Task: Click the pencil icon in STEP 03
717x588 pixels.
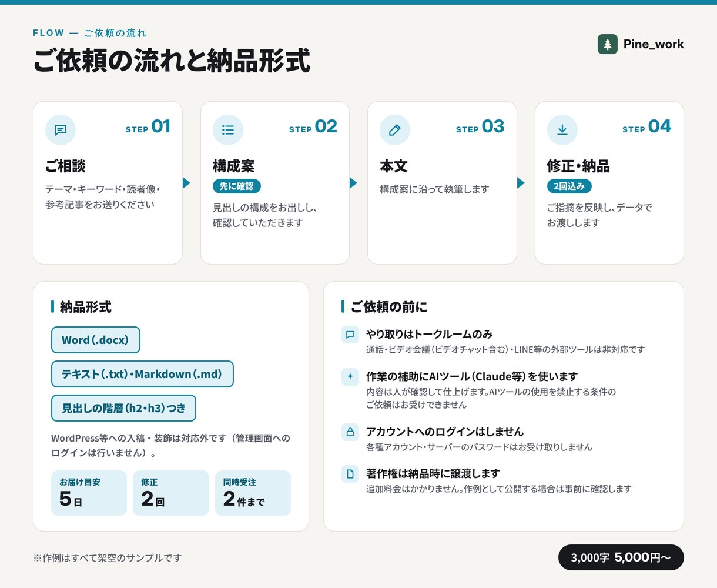Action: click(395, 130)
